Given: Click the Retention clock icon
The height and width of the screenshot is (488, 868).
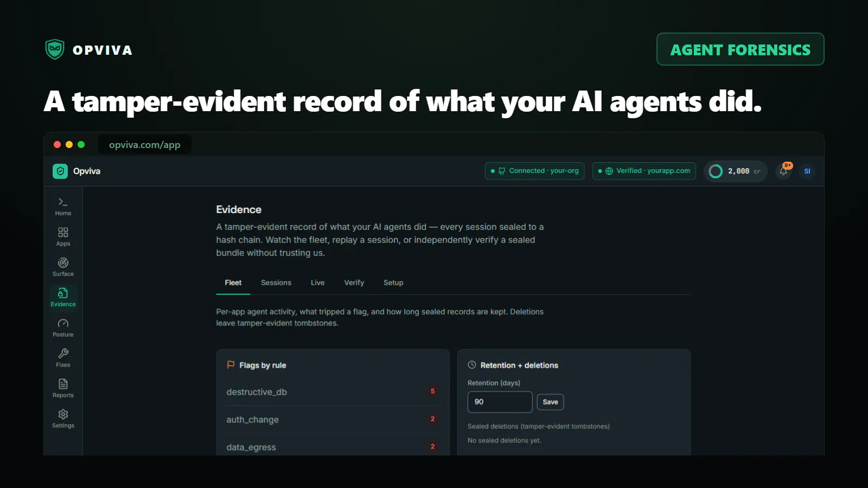Looking at the screenshot, I should (x=472, y=365).
